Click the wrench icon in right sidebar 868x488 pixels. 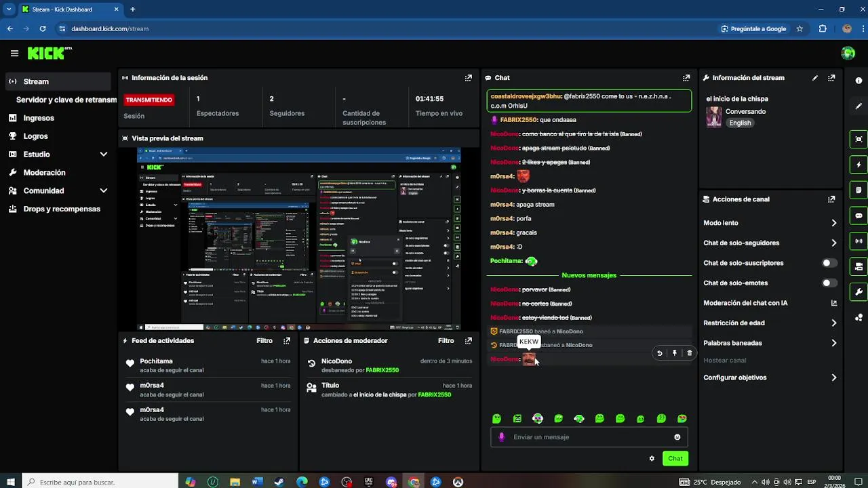(x=859, y=292)
